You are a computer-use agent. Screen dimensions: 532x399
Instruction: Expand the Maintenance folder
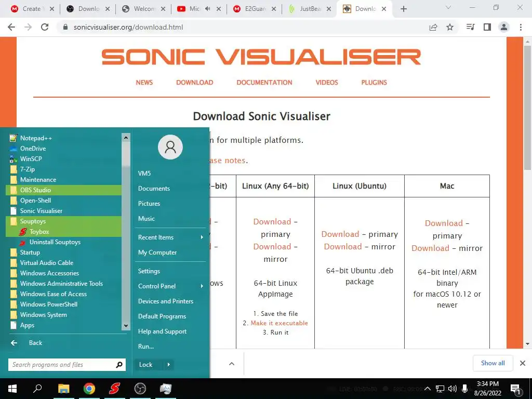pyautogui.click(x=63, y=179)
